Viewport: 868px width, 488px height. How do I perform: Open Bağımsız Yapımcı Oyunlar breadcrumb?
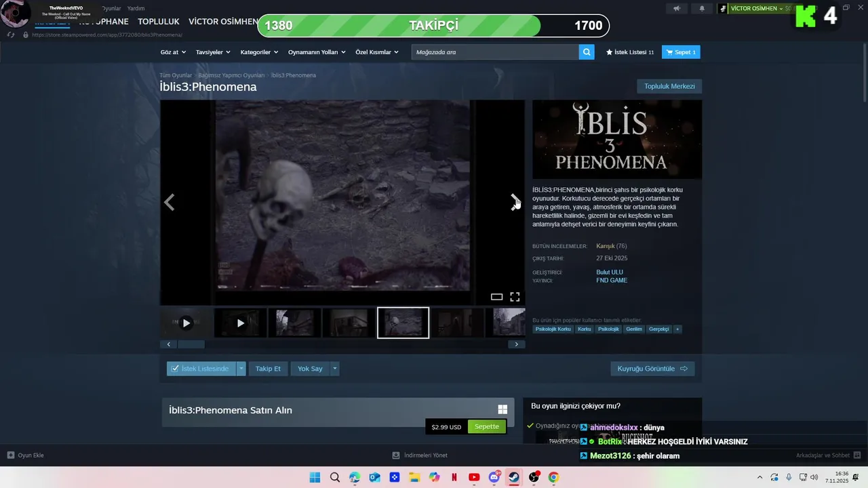click(231, 75)
